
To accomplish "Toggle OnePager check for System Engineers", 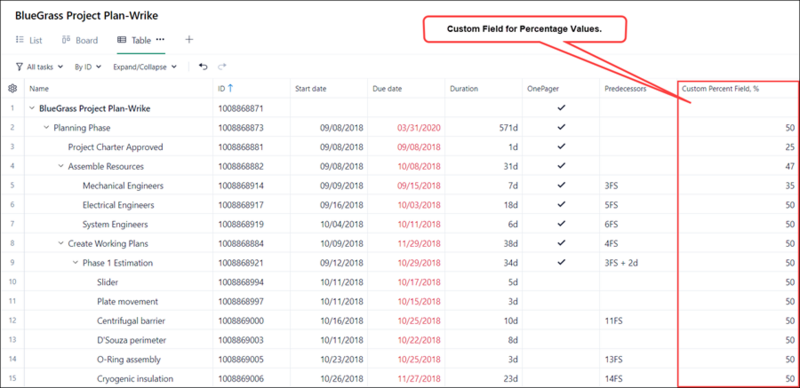I will (561, 224).
